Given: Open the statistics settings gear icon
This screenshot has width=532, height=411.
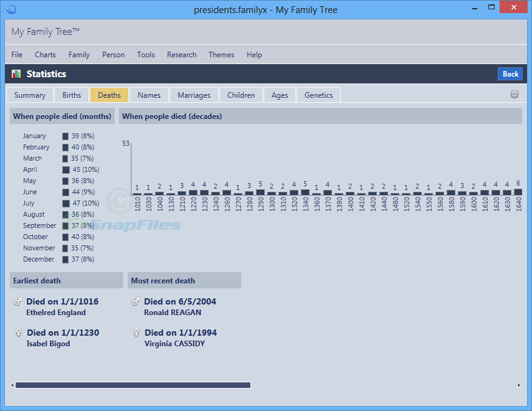Looking at the screenshot, I should click(x=515, y=94).
